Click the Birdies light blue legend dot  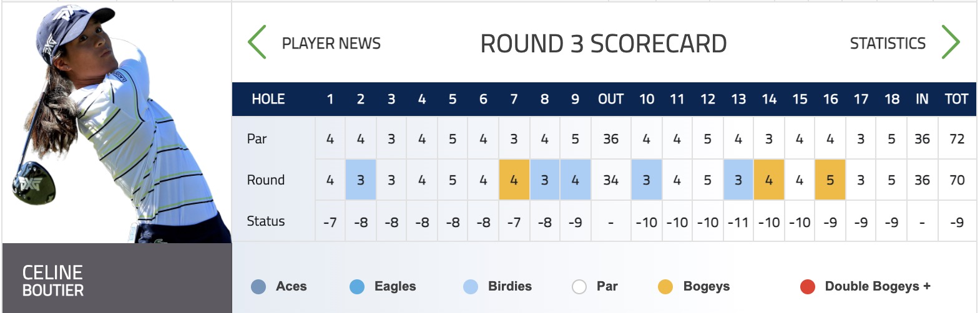[471, 287]
